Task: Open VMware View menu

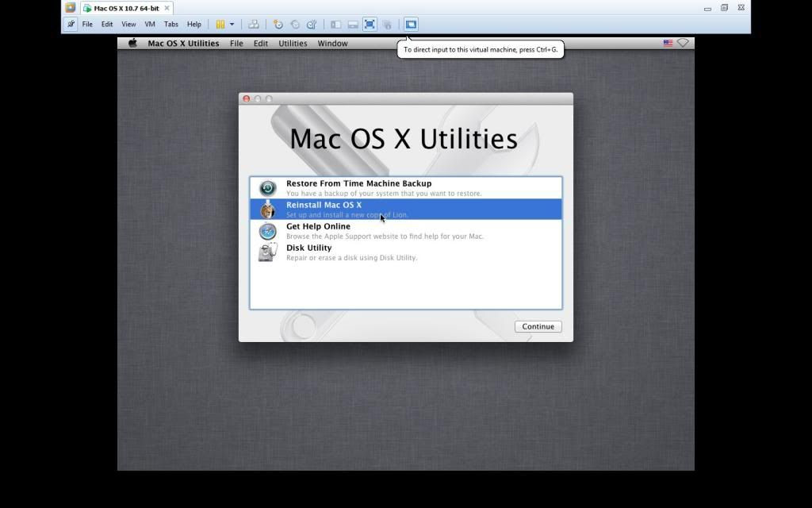Action: coord(128,25)
